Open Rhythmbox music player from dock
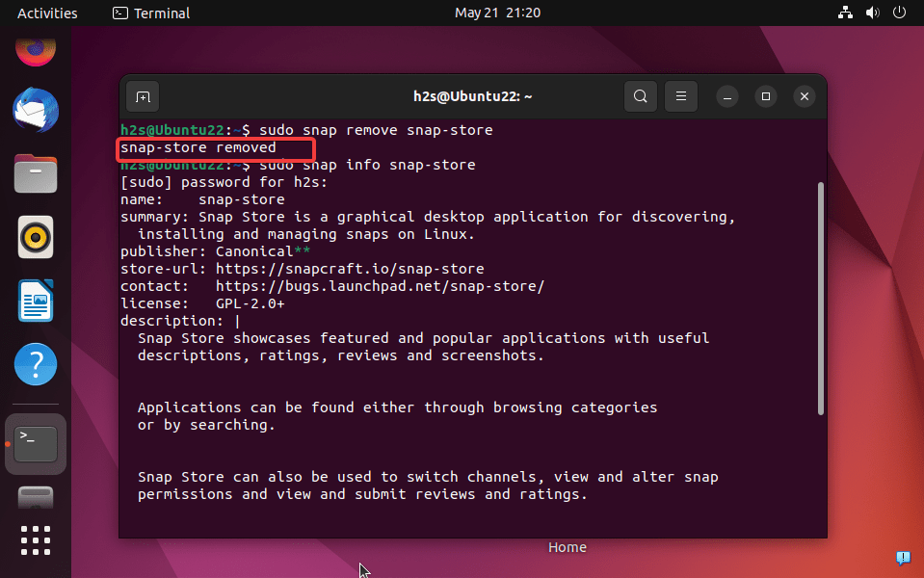924x578 pixels. [36, 237]
